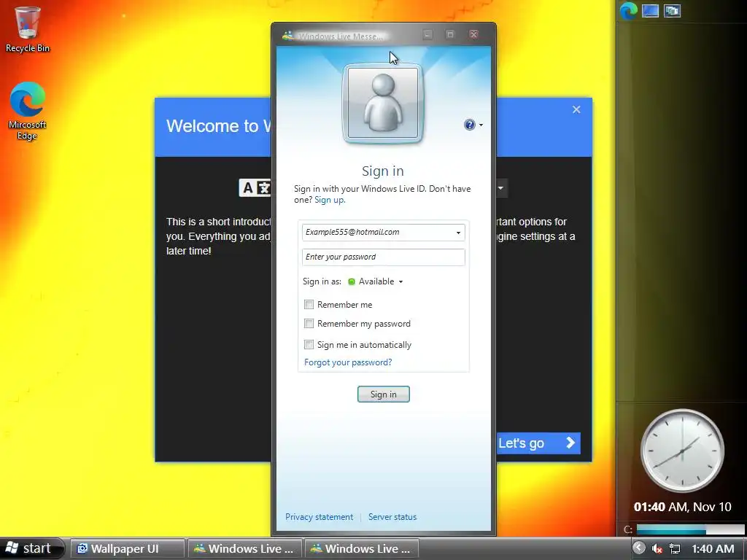This screenshot has height=560, width=747.
Task: Launch Edge from the sidebar quick-launch icon
Action: (628, 10)
